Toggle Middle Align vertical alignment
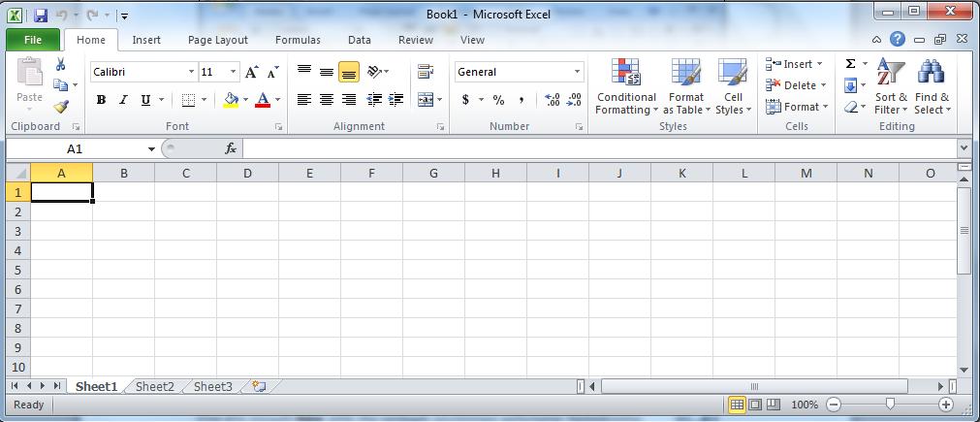This screenshot has height=422, width=980. tap(327, 72)
